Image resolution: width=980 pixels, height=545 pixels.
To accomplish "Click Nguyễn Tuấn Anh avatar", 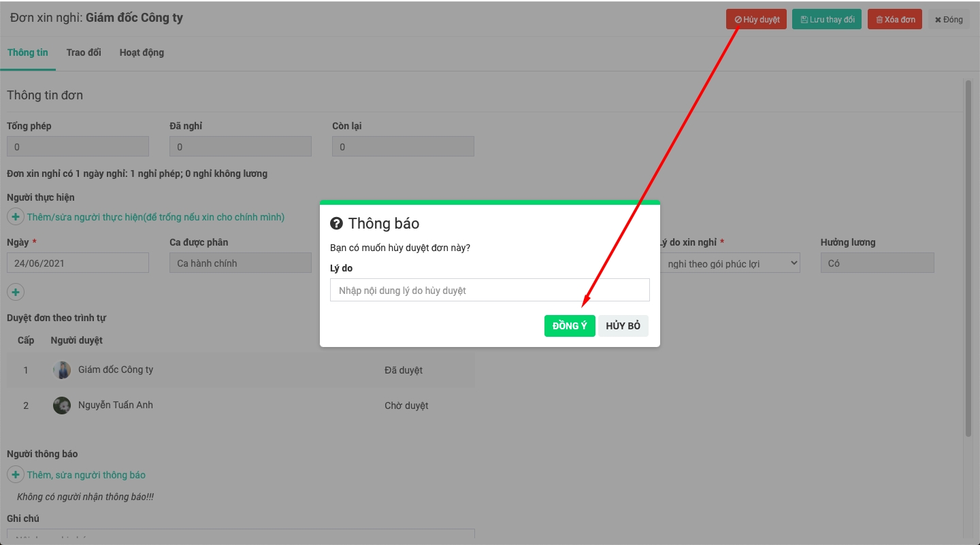I will coord(62,406).
